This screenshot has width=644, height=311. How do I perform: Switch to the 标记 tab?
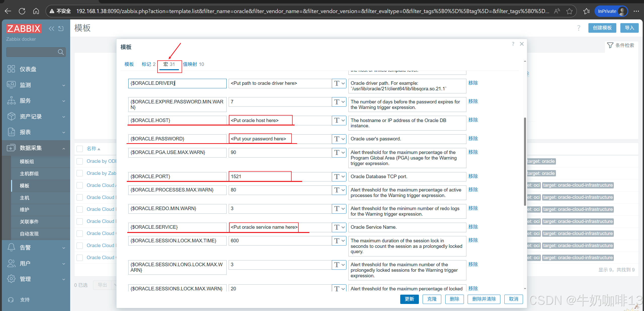pyautogui.click(x=148, y=64)
